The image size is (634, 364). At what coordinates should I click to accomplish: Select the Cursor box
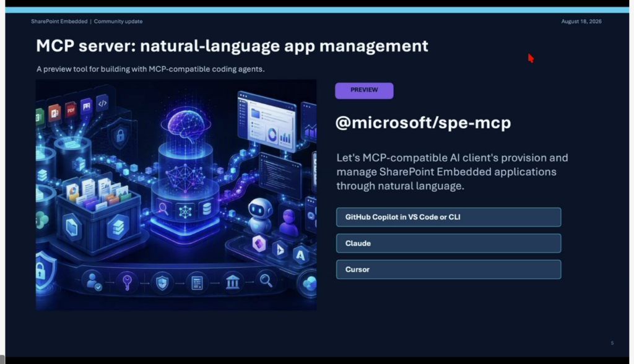(x=448, y=269)
